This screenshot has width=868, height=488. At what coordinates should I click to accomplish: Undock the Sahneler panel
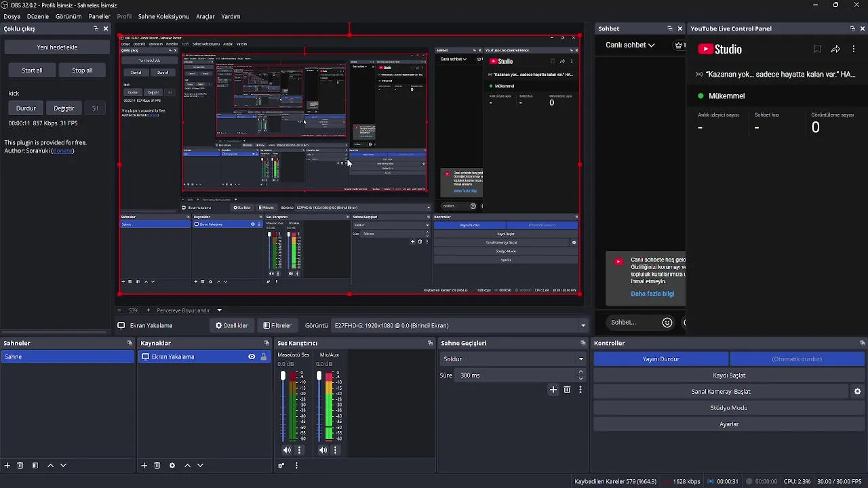point(130,343)
